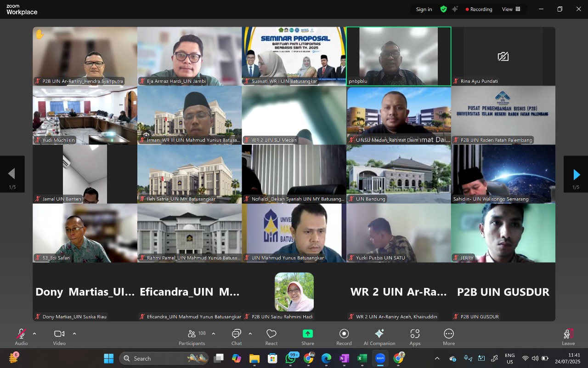
Task: Open the Chat panel
Action: [x=237, y=337]
